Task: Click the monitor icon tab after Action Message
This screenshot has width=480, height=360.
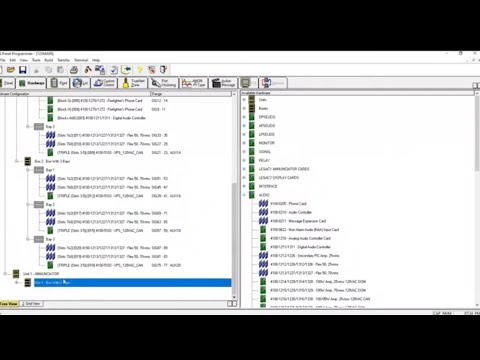Action: point(248,83)
